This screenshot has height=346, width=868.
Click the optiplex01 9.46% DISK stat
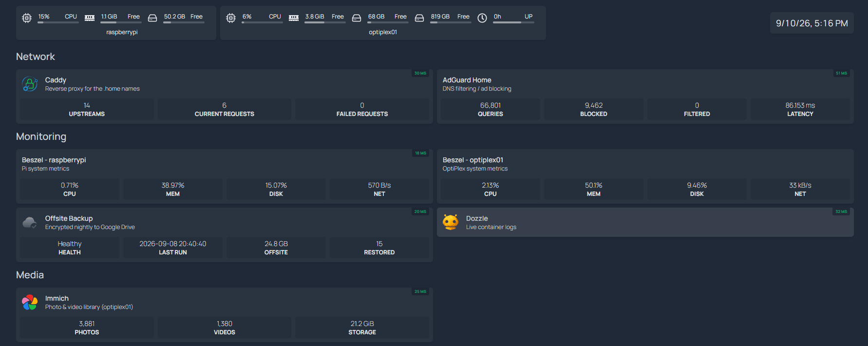click(697, 189)
